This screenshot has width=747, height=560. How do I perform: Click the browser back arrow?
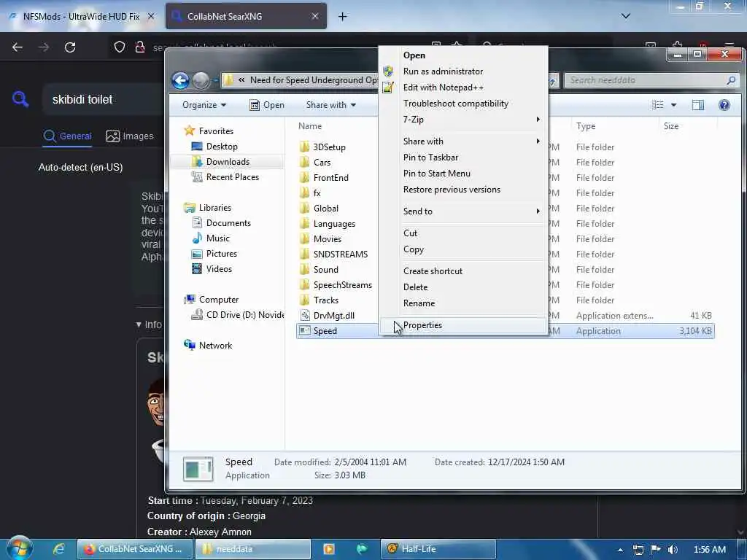[x=18, y=47]
